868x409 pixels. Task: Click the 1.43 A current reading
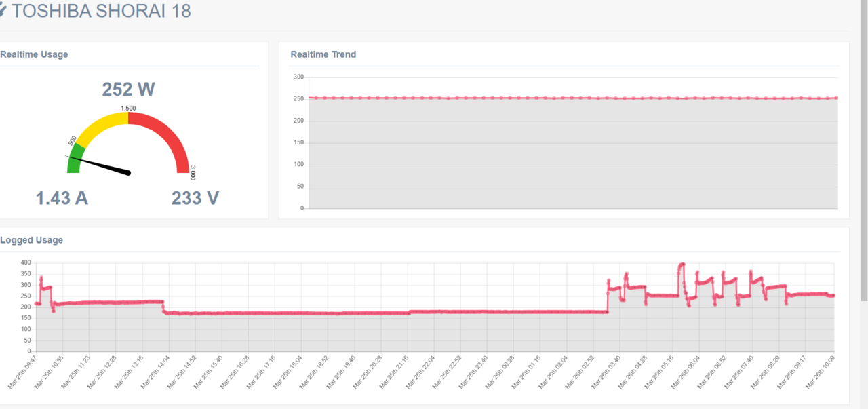(62, 198)
